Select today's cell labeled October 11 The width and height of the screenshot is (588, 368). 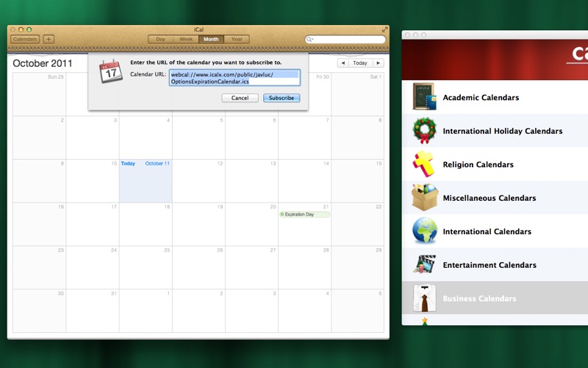146,181
